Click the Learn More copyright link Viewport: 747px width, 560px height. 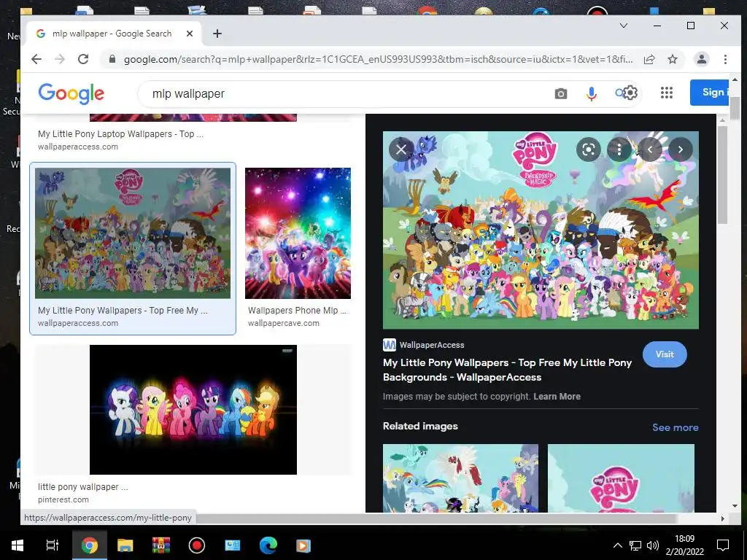coord(557,396)
